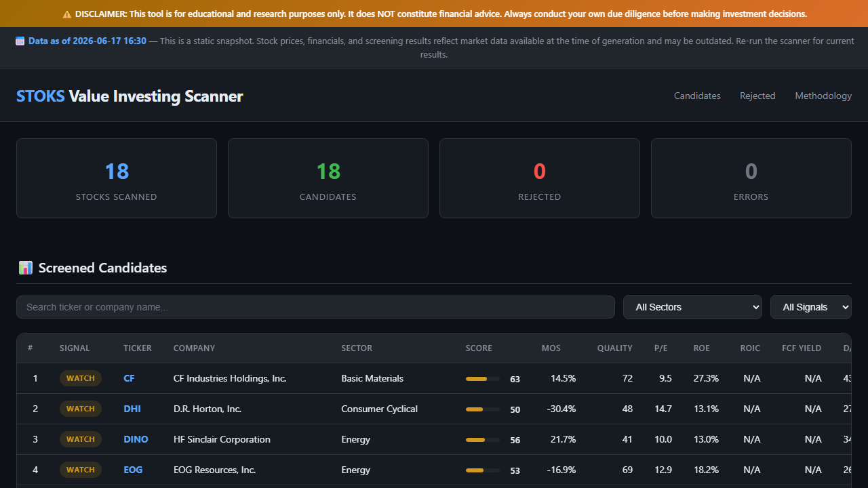Open the Candidates navigation link
Viewport: 868px width, 488px height.
click(697, 96)
